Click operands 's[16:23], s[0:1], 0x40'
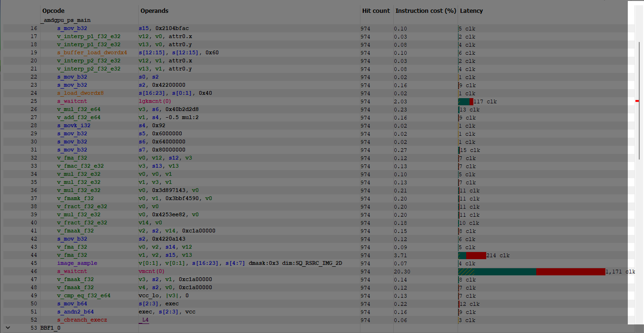Image resolution: width=644 pixels, height=333 pixels. click(175, 93)
